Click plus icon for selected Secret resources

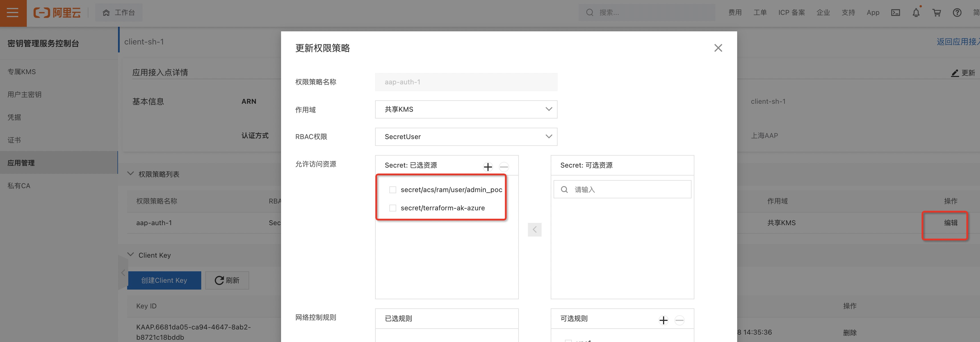pyautogui.click(x=488, y=167)
